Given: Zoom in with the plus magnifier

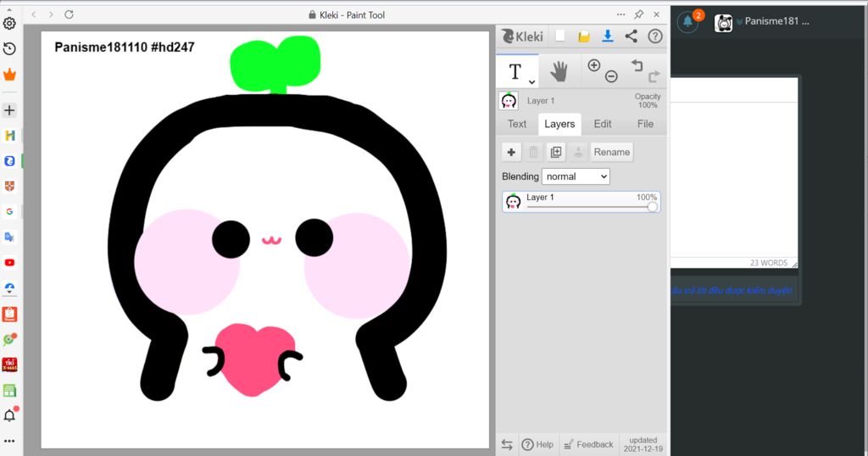Looking at the screenshot, I should pos(594,65).
